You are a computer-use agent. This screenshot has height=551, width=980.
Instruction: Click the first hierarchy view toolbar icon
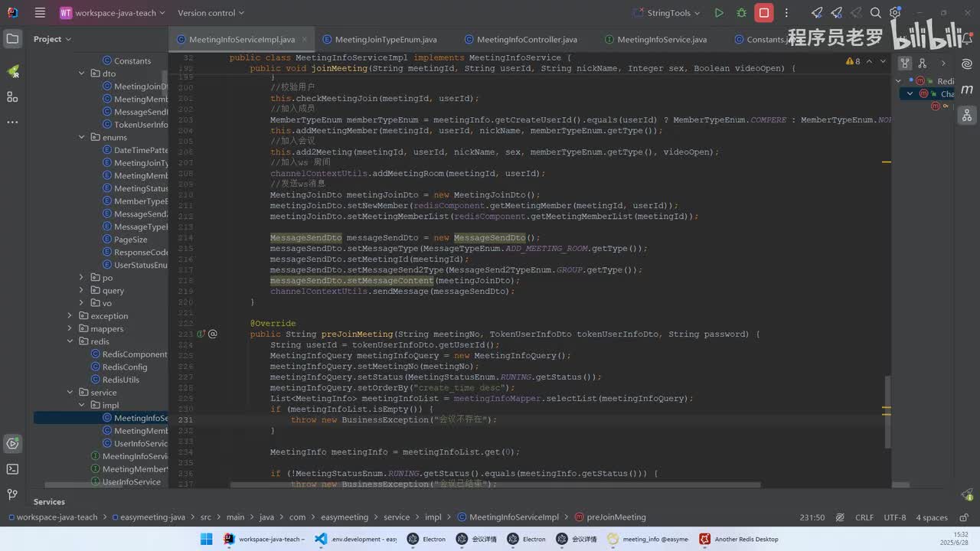pyautogui.click(x=905, y=64)
